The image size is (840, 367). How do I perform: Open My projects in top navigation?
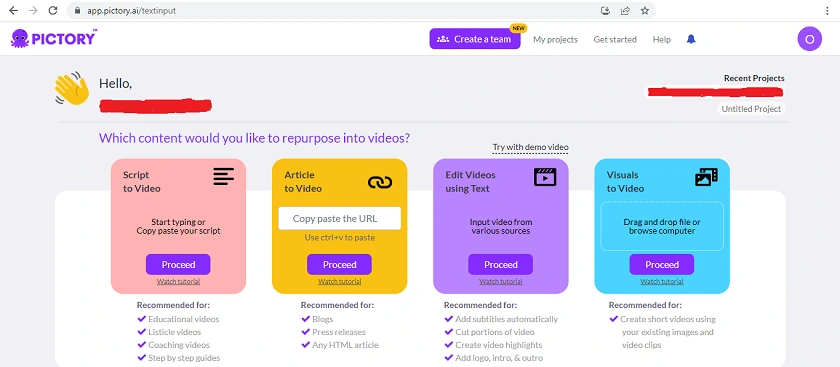coord(555,39)
